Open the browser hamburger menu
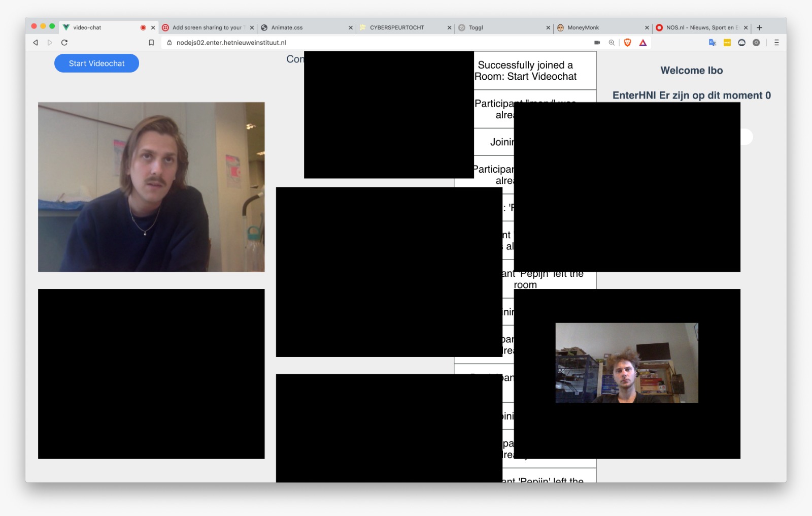 point(776,43)
